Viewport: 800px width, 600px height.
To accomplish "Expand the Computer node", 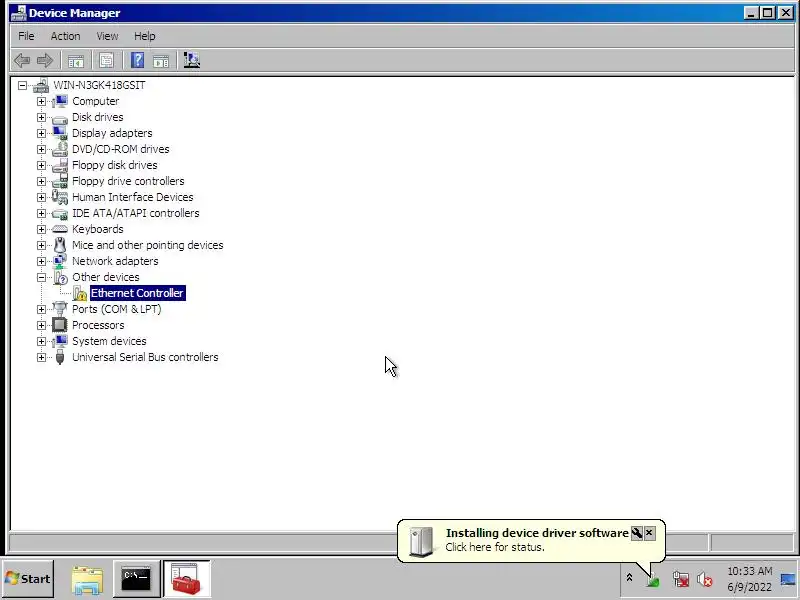I will click(41, 101).
